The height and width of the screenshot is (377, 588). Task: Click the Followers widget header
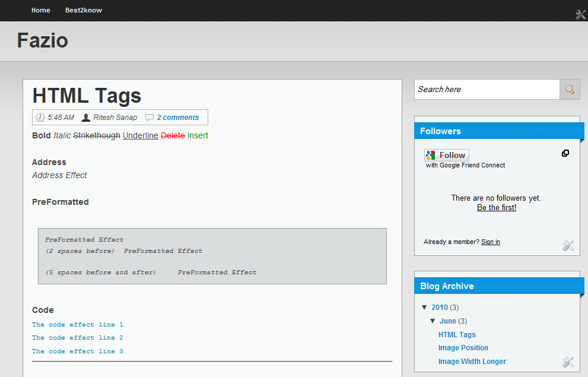point(499,131)
